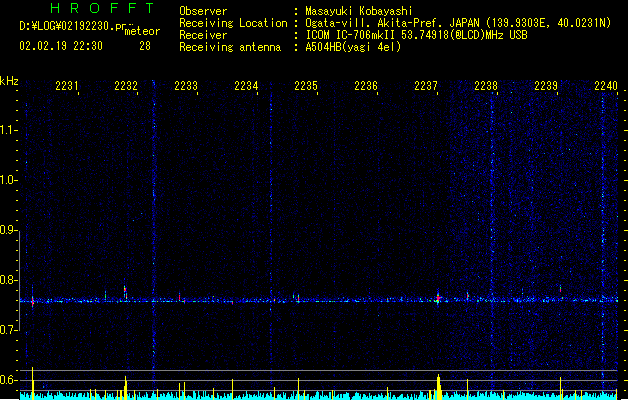Click the receiver model ICOM IC-706mkII text
Screen dimensions: 629x400
(350, 35)
